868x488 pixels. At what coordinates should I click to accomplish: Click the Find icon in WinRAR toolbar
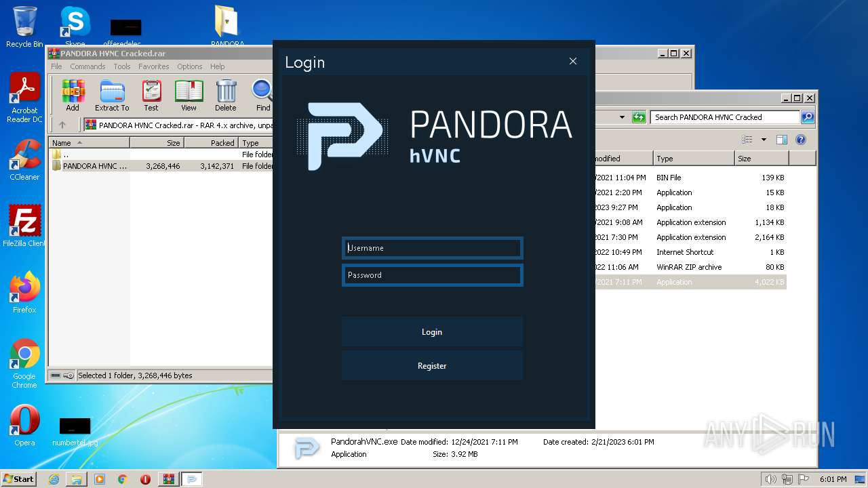[x=263, y=95]
